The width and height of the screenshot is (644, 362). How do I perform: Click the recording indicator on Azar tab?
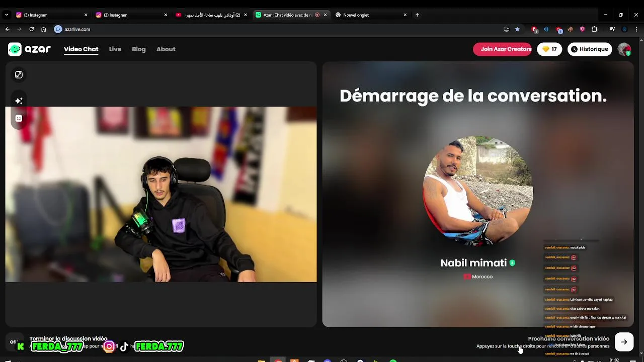coord(317,15)
